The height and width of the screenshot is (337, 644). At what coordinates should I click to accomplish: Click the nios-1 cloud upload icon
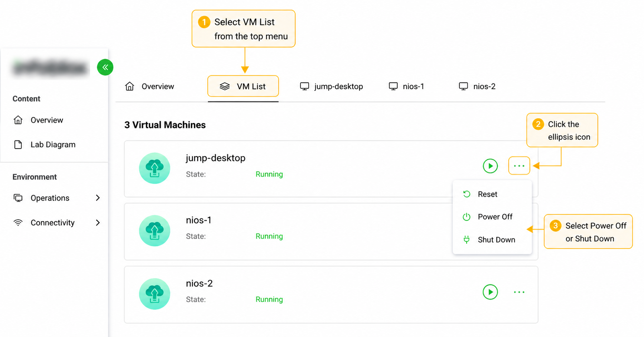coord(155,231)
